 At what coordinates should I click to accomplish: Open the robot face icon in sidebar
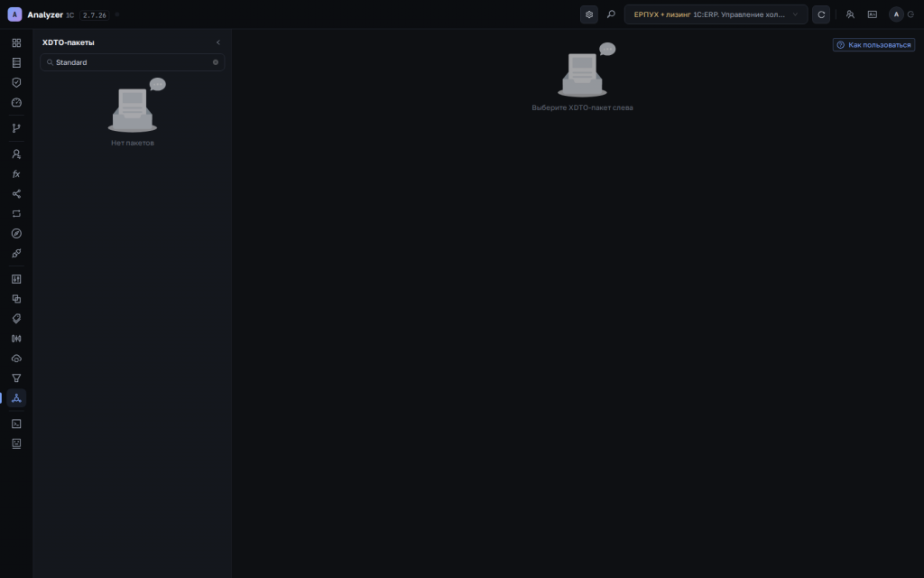click(x=16, y=443)
